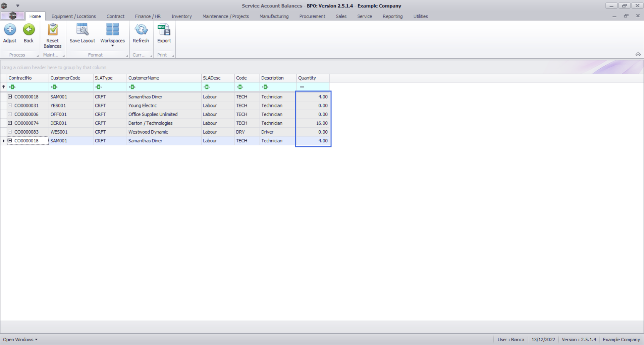Select the Westwood Dynamic customer cell
Screen dimensions: 644x345
click(x=164, y=132)
